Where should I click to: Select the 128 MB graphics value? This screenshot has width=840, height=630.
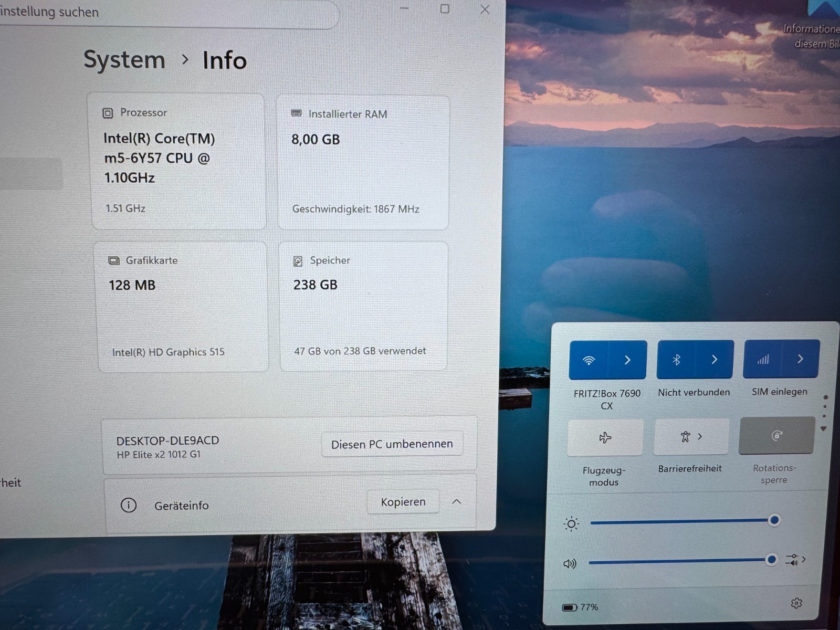point(132,285)
